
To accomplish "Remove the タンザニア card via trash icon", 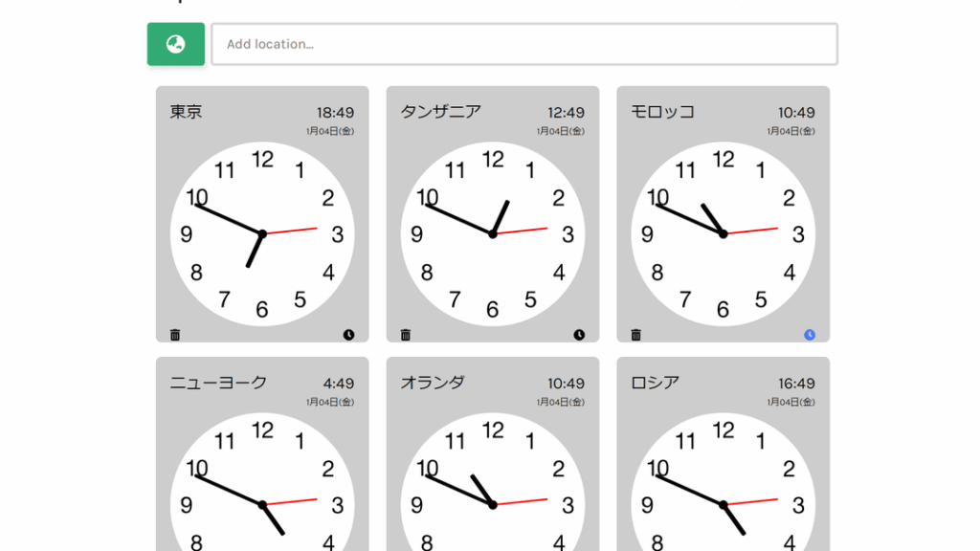I will (x=406, y=335).
